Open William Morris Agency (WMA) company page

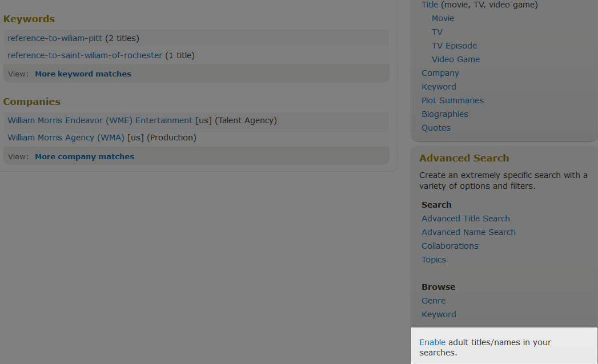(x=66, y=137)
